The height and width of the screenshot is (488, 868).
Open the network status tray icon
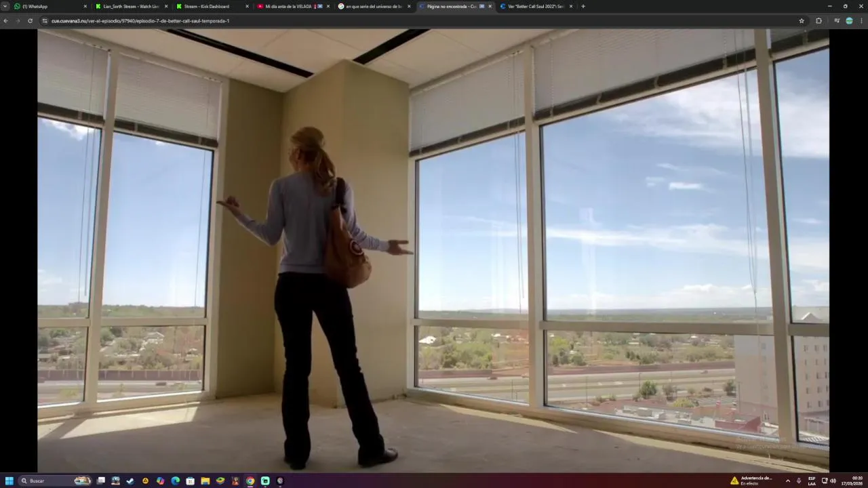(x=825, y=481)
